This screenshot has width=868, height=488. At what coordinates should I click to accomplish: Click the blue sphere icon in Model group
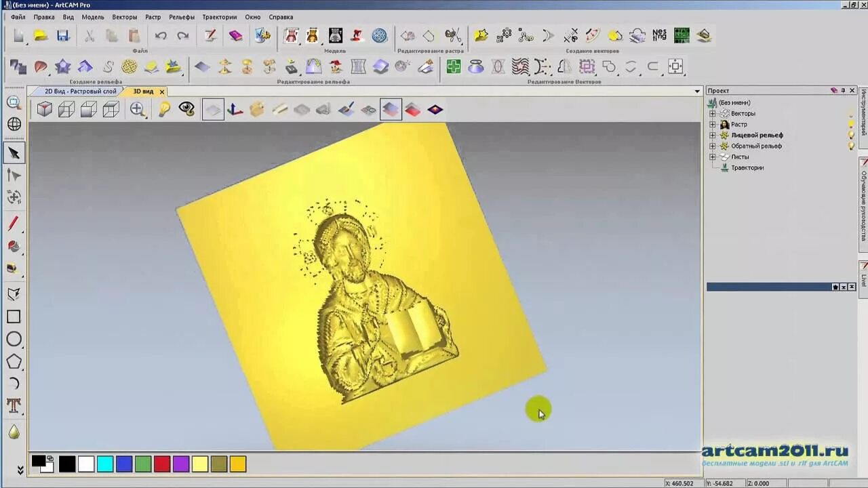coord(380,35)
